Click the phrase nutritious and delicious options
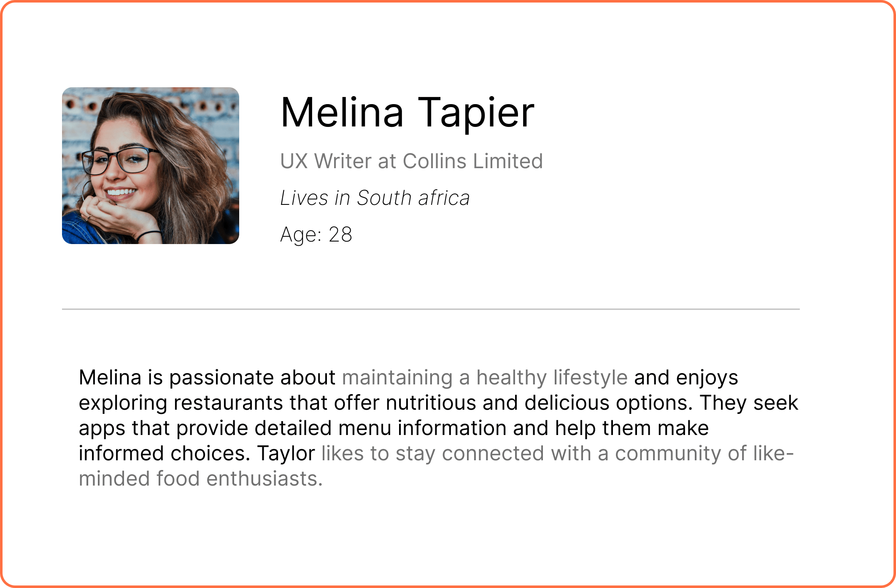 pyautogui.click(x=539, y=403)
